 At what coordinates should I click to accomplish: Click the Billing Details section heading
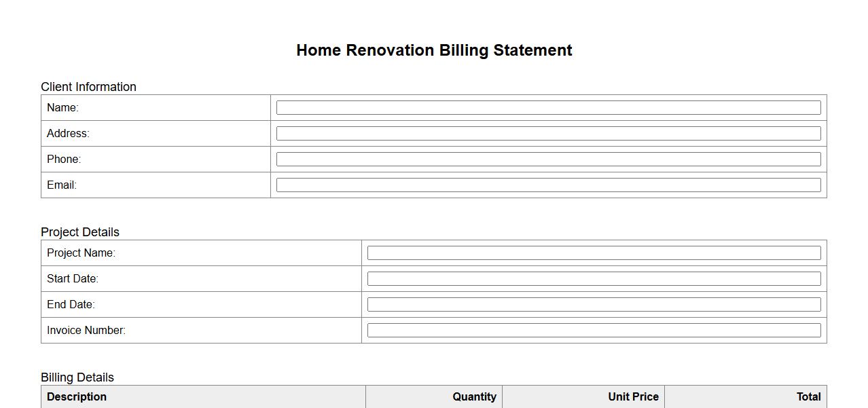77,377
